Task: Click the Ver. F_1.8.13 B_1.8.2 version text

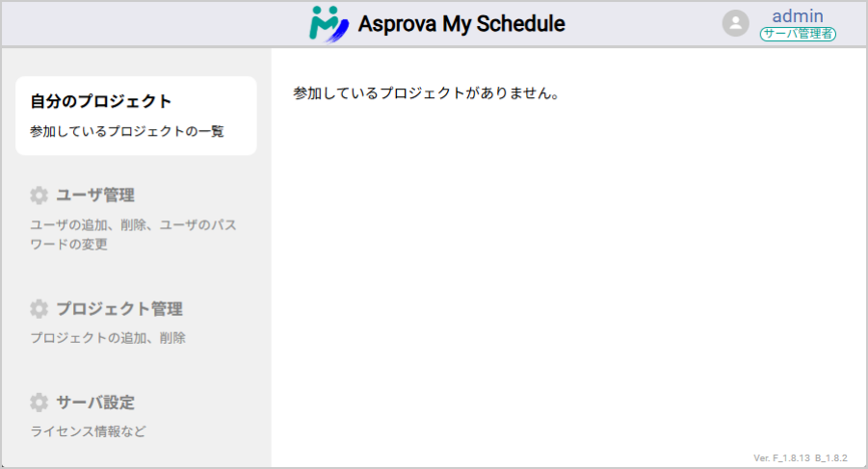Action: 801,458
